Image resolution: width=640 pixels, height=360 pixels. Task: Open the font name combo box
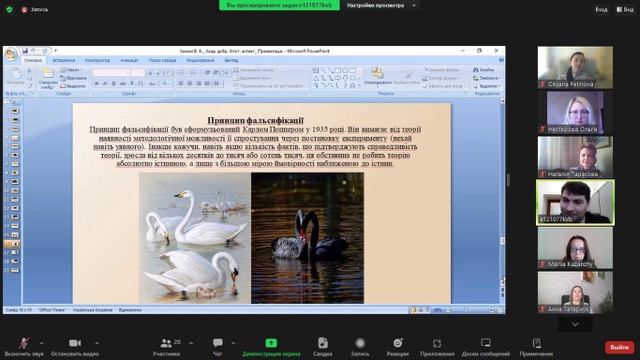tap(111, 73)
